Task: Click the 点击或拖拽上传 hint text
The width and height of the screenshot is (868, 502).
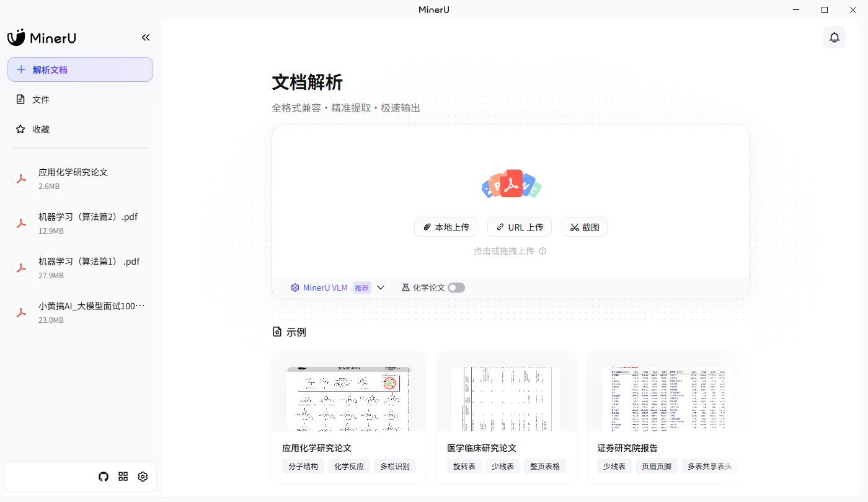Action: pyautogui.click(x=504, y=251)
